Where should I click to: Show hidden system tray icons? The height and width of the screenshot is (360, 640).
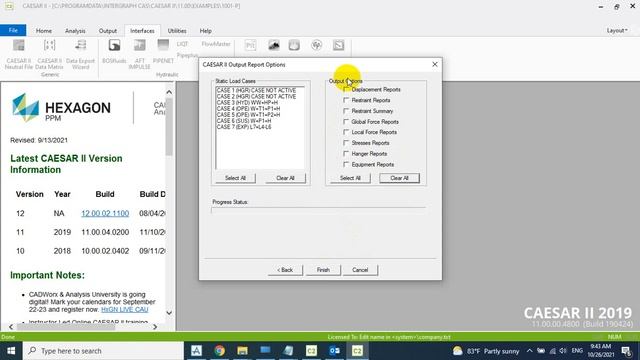click(529, 351)
